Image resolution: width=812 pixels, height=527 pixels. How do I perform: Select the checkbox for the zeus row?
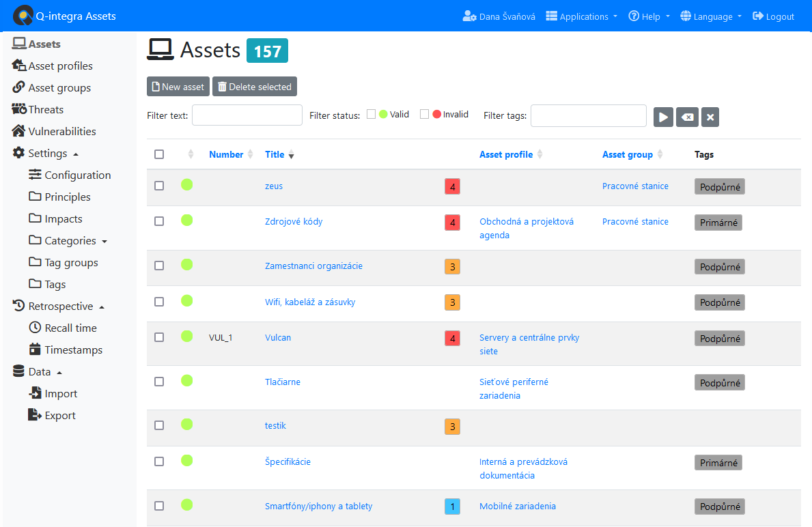click(159, 185)
